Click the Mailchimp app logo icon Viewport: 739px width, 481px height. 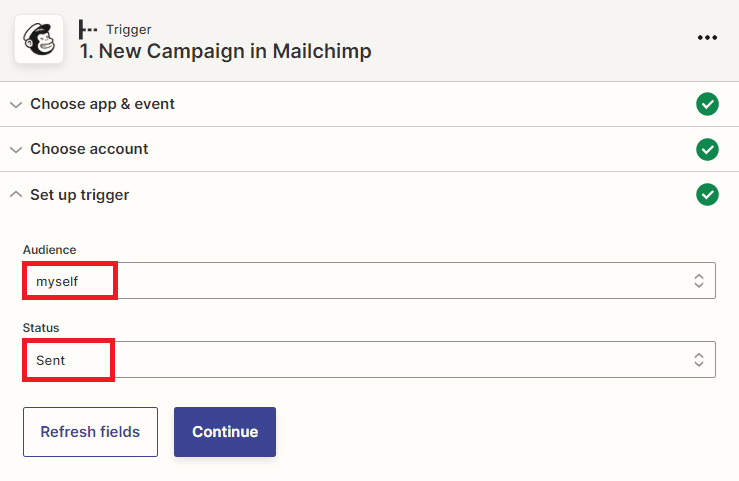point(39,39)
